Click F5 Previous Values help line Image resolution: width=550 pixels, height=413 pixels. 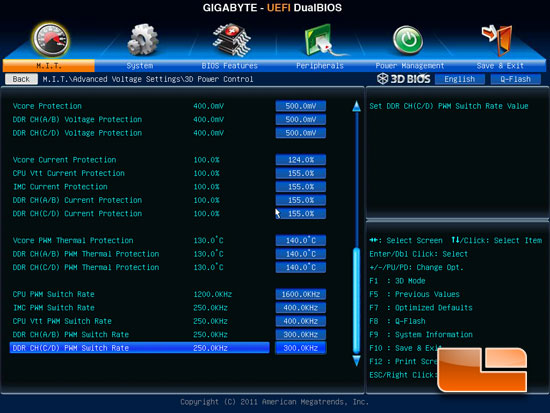pos(414,294)
